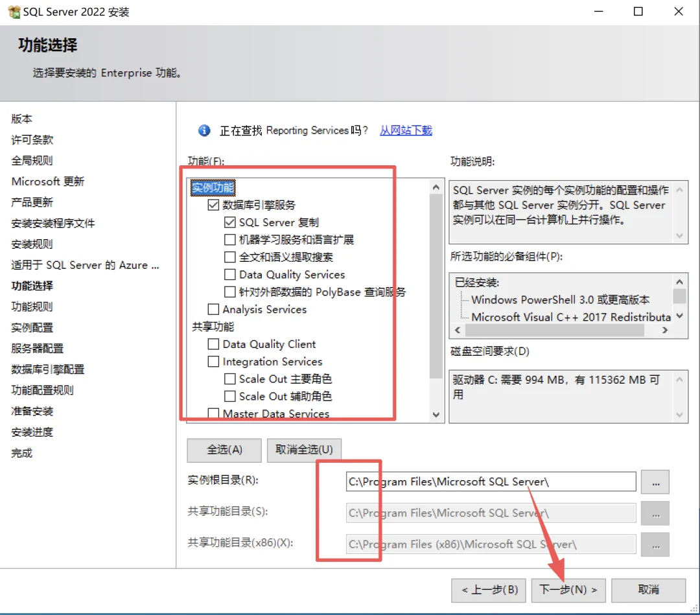Select 安装进度 step in sidebar

pyautogui.click(x=32, y=432)
